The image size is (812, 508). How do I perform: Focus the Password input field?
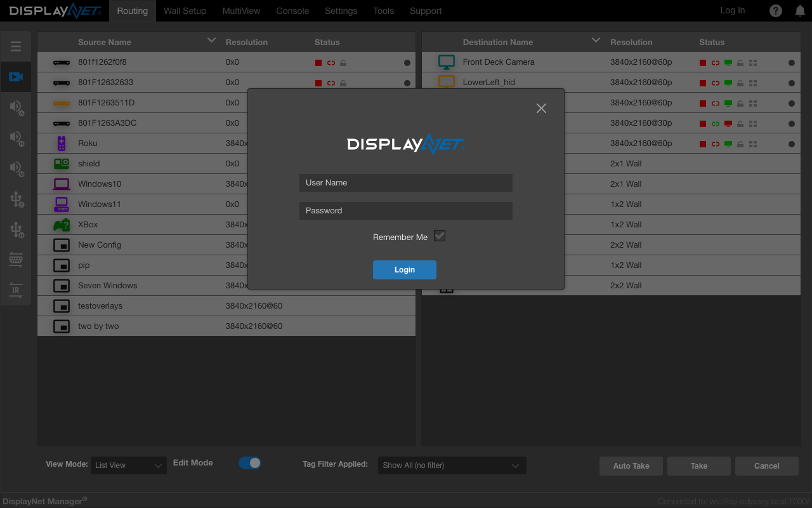click(406, 211)
